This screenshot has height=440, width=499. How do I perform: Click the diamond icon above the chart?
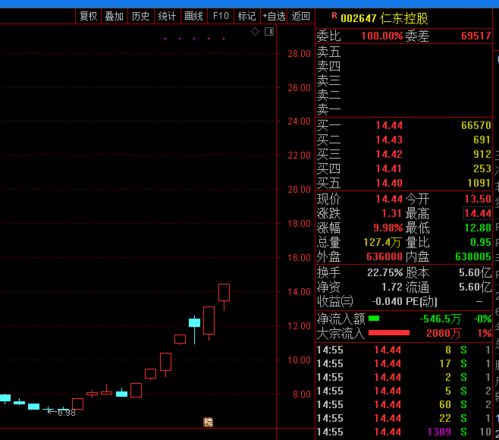pos(255,32)
